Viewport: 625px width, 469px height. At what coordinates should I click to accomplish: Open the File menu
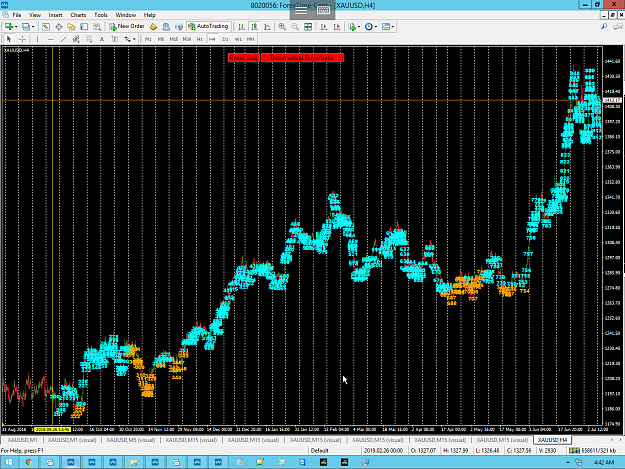point(17,15)
